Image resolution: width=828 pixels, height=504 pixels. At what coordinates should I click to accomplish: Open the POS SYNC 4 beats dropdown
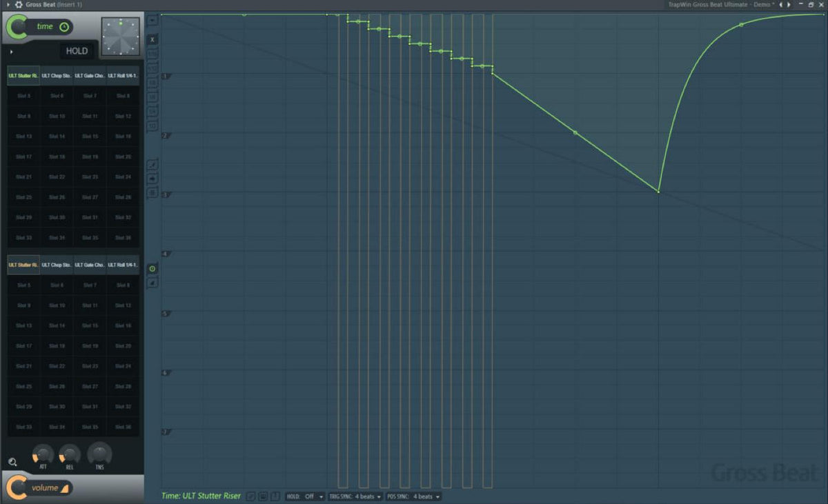[413, 496]
